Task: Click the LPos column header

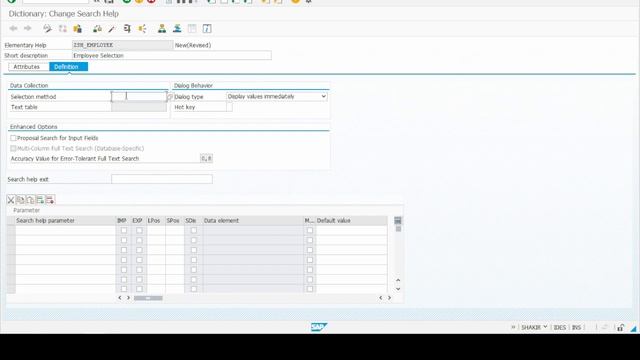Action: pyautogui.click(x=156, y=221)
